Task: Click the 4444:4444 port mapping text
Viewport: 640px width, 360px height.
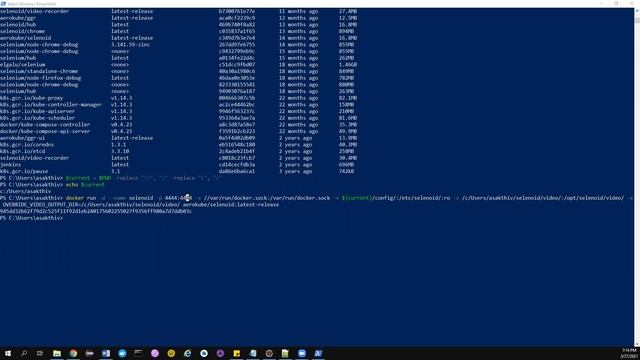Action: coord(178,198)
